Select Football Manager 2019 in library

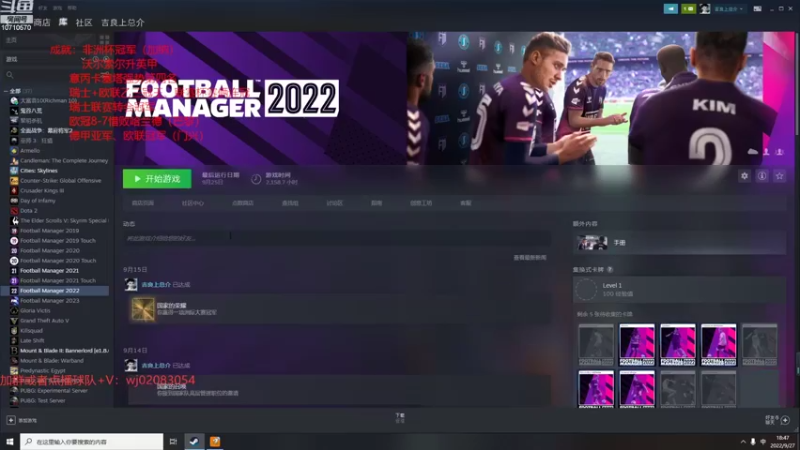(49, 231)
